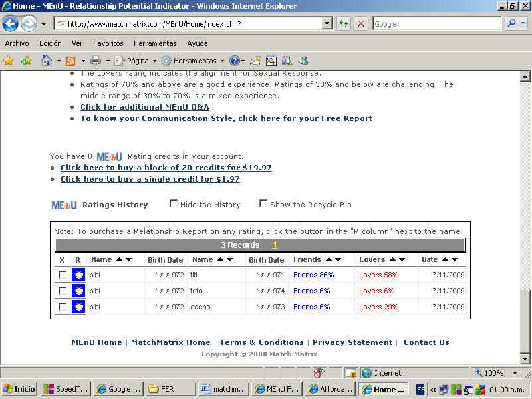Open the Favoritos menu
Image resolution: width=532 pixels, height=399 pixels.
point(108,43)
